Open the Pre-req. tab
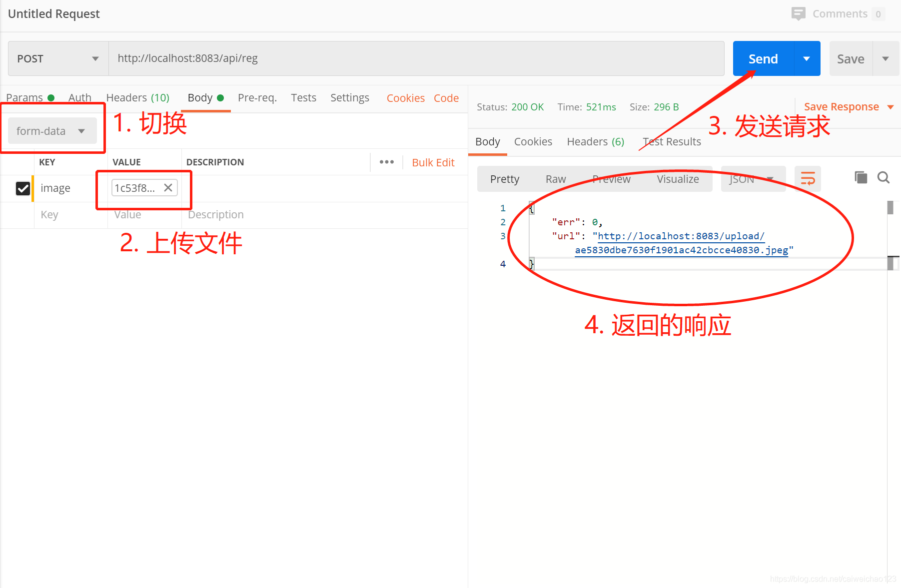Screen dimensions: 901x588 coord(257,98)
